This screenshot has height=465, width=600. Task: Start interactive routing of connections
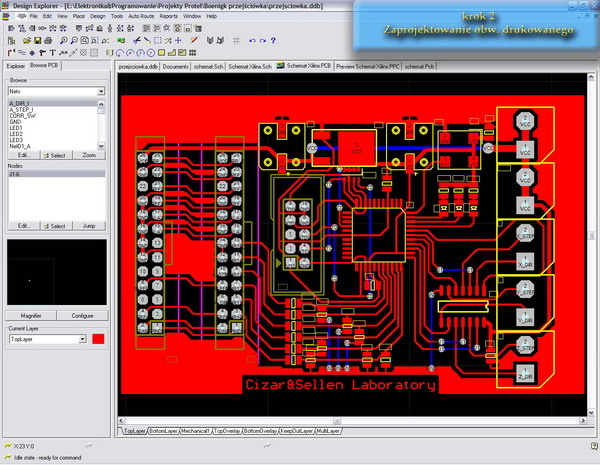11,52
